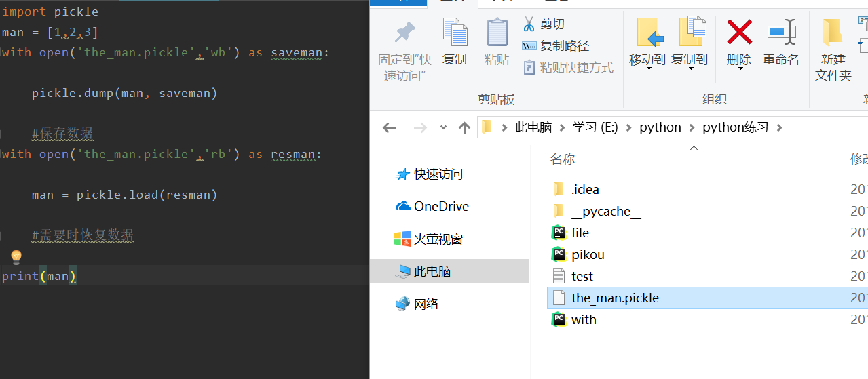This screenshot has width=868, height=379.
Task: Click the 复制到 copy-to folder icon
Action: [692, 32]
